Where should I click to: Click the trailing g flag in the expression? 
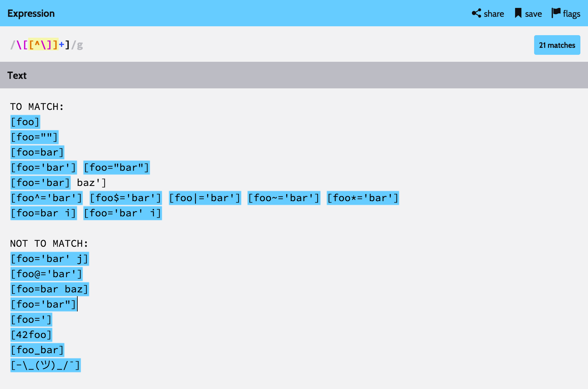click(80, 45)
